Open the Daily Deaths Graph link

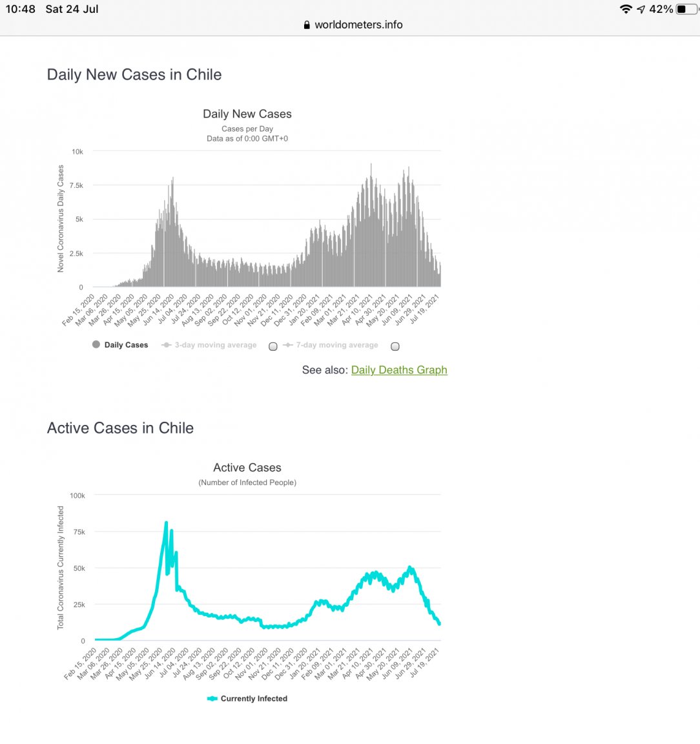(399, 370)
